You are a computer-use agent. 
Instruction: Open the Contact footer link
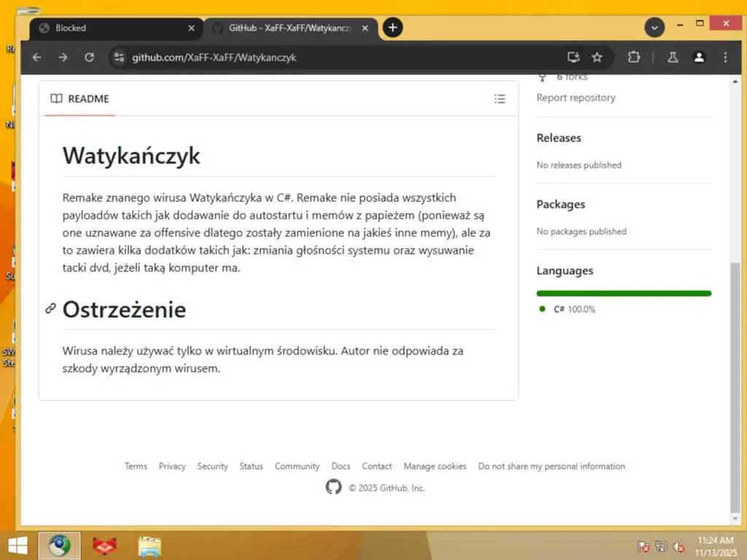click(x=377, y=466)
